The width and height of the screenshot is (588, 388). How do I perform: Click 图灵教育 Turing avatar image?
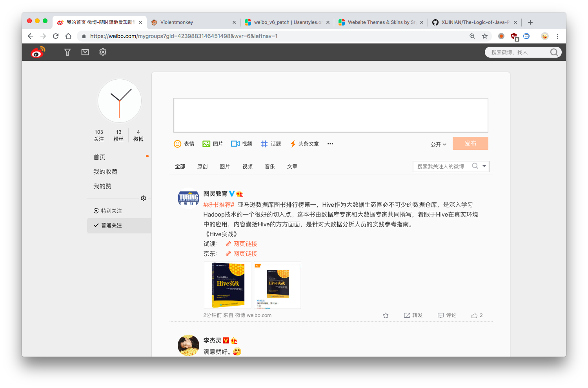[x=189, y=198]
